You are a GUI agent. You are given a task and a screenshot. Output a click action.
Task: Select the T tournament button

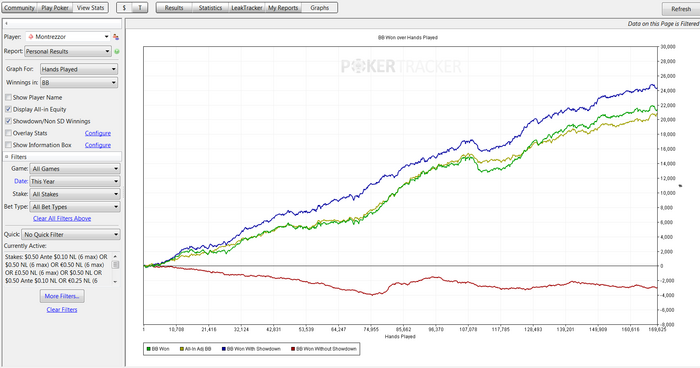pyautogui.click(x=140, y=8)
